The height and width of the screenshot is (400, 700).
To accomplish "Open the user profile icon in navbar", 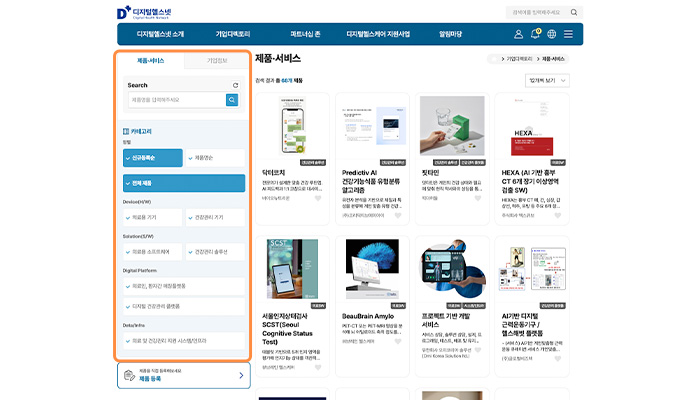I will point(518,34).
